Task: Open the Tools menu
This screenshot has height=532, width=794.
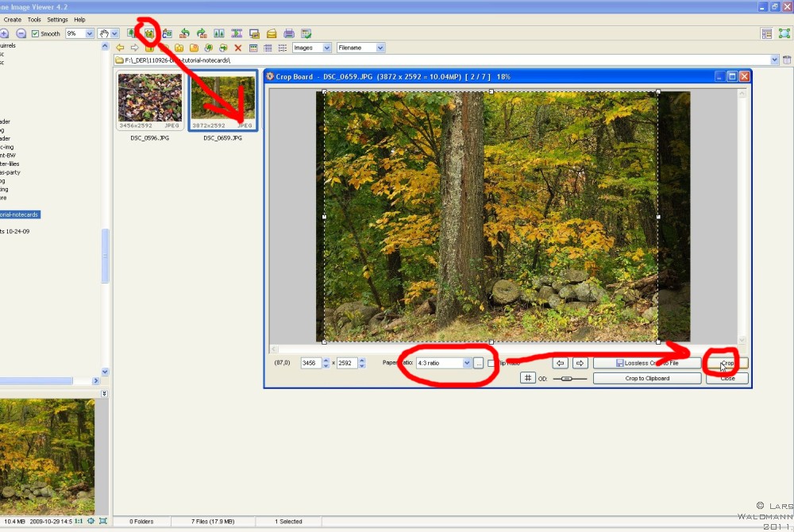Action: (34, 19)
